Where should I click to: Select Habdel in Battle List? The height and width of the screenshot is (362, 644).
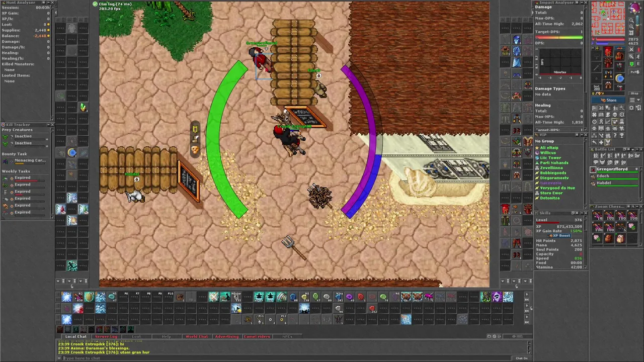tap(614, 183)
